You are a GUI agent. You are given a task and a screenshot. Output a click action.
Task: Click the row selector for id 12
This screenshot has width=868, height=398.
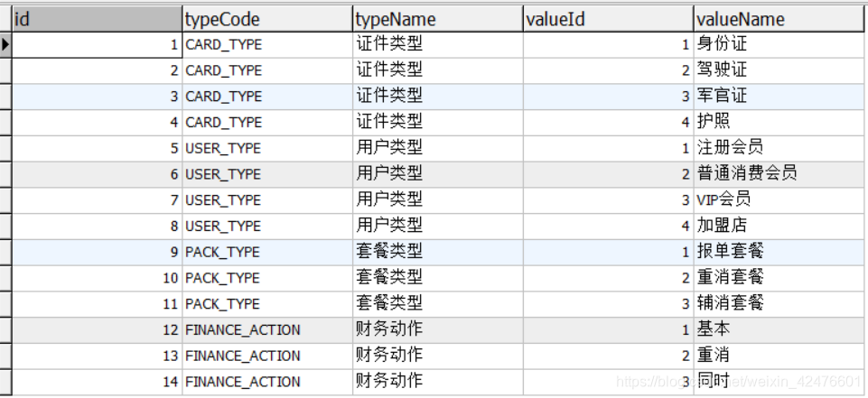pos(5,330)
